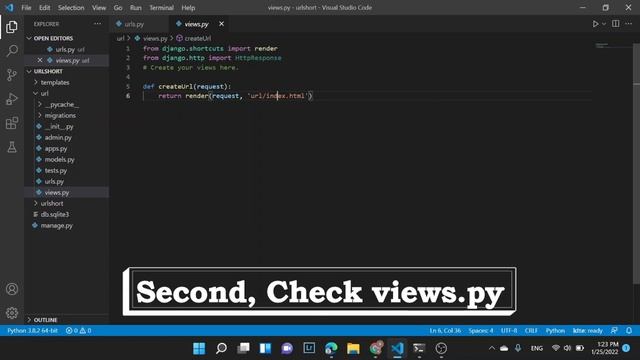Select urls.py in Open Editors list
This screenshot has height=360, width=640.
click(67, 49)
